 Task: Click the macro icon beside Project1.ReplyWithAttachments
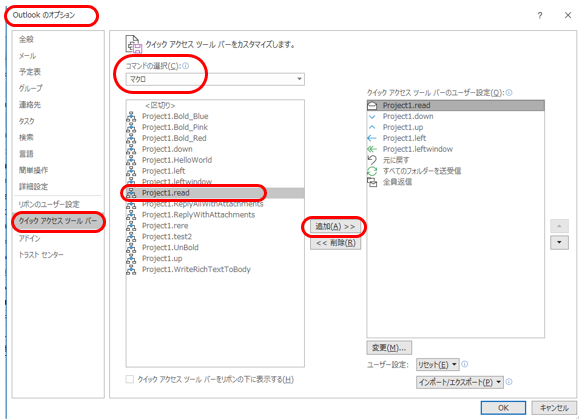131,215
